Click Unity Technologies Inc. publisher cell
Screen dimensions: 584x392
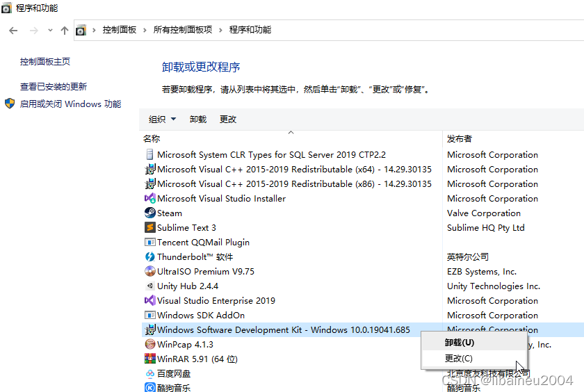click(x=494, y=286)
